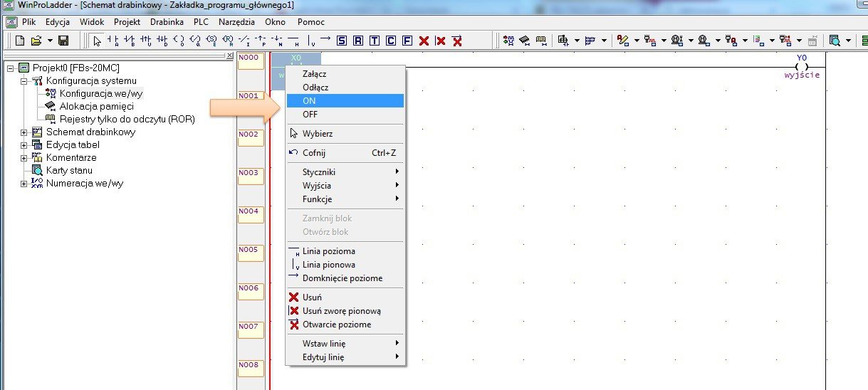Select the pointer arrow tool
868x390 pixels.
(x=98, y=41)
